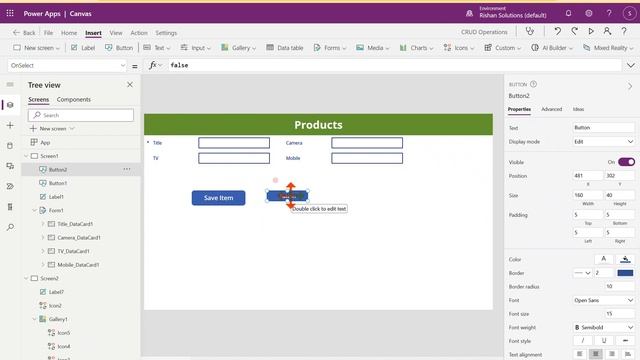Open the Display mode dropdown
This screenshot has height=360, width=640.
[x=603, y=142]
